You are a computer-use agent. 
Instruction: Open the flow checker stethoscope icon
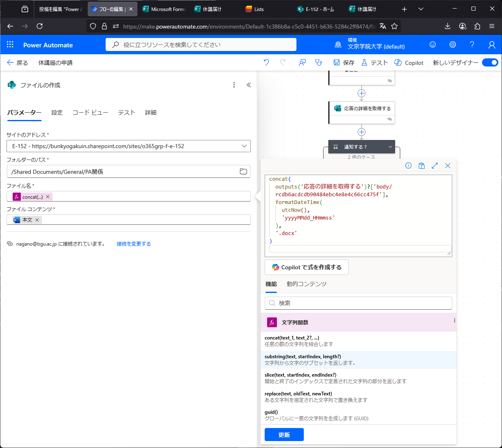[318, 62]
